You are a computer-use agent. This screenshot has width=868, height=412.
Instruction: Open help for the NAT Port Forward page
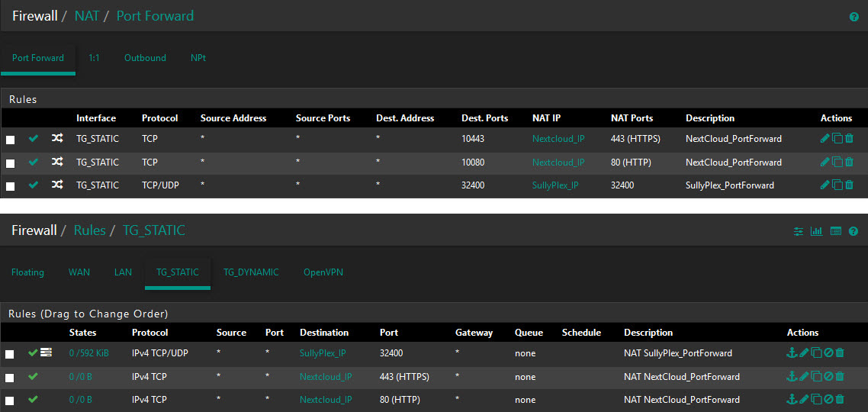click(x=854, y=17)
